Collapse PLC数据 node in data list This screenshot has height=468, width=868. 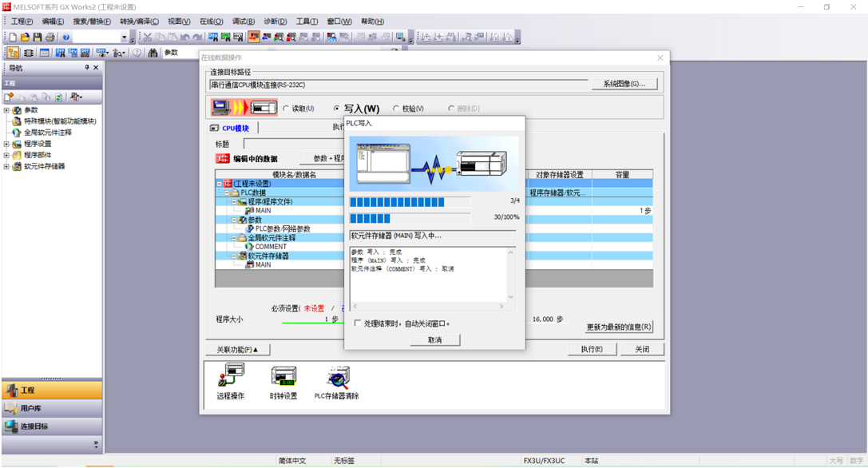tap(227, 192)
